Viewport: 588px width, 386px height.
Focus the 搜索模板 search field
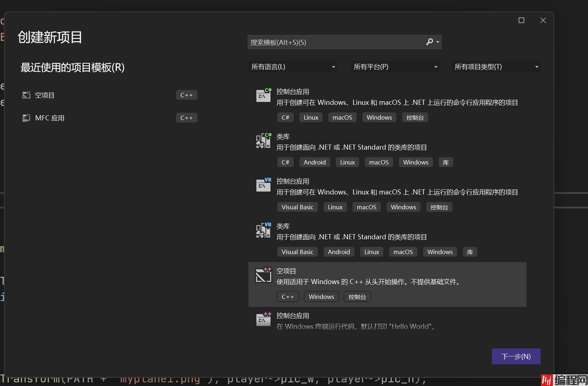click(336, 42)
